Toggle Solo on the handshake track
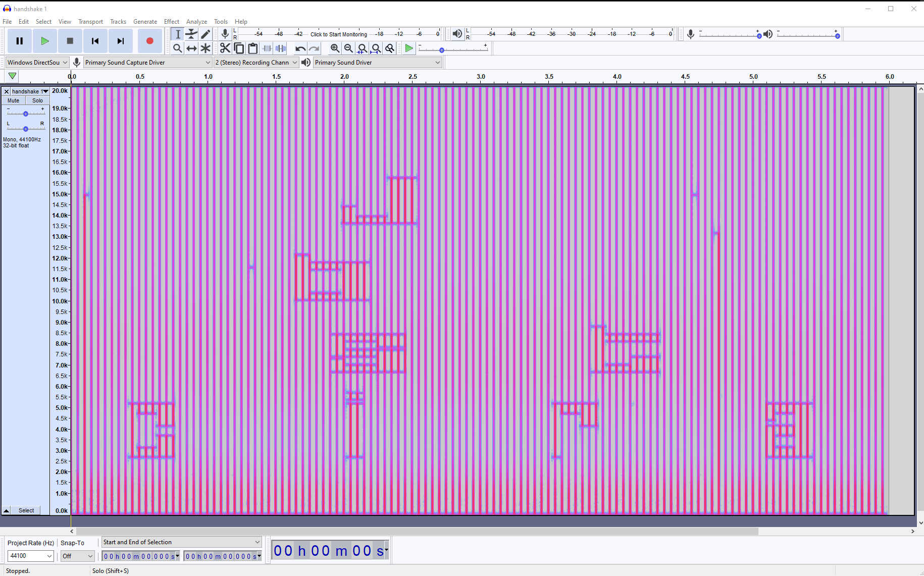The image size is (924, 576). coord(37,100)
